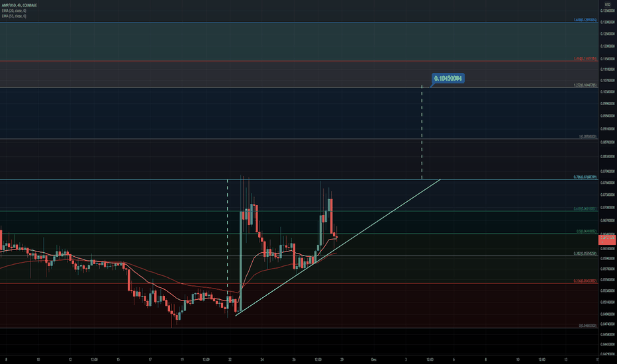Click the 29 date label on time axis

point(342,359)
